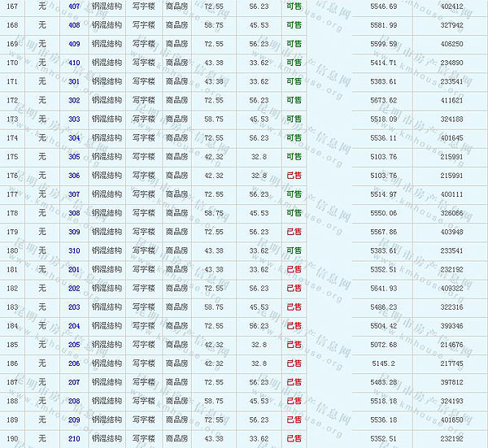The width and height of the screenshot is (488, 448).
Task: Open room number 407 link
Action: (74, 7)
